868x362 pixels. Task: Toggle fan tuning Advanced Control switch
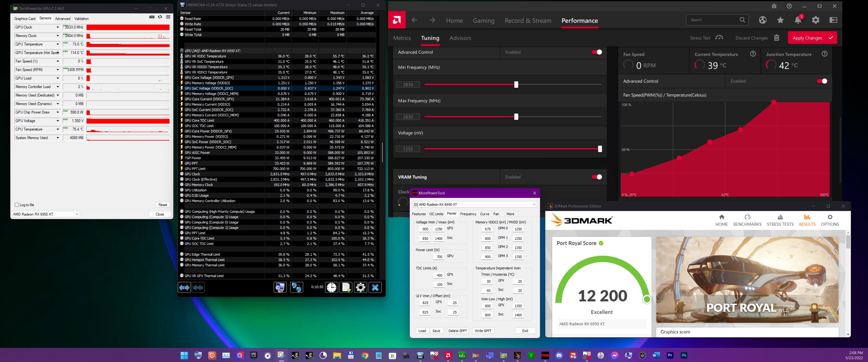pyautogui.click(x=822, y=81)
